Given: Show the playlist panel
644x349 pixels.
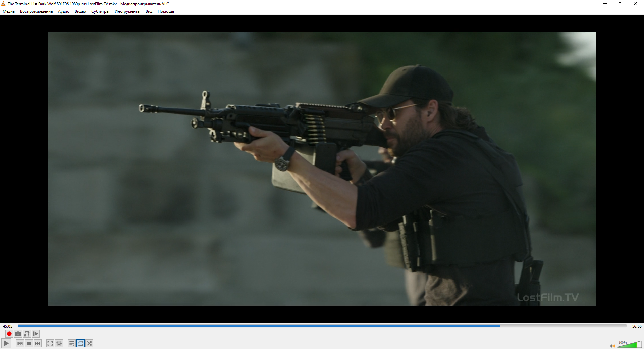Looking at the screenshot, I should (x=72, y=343).
